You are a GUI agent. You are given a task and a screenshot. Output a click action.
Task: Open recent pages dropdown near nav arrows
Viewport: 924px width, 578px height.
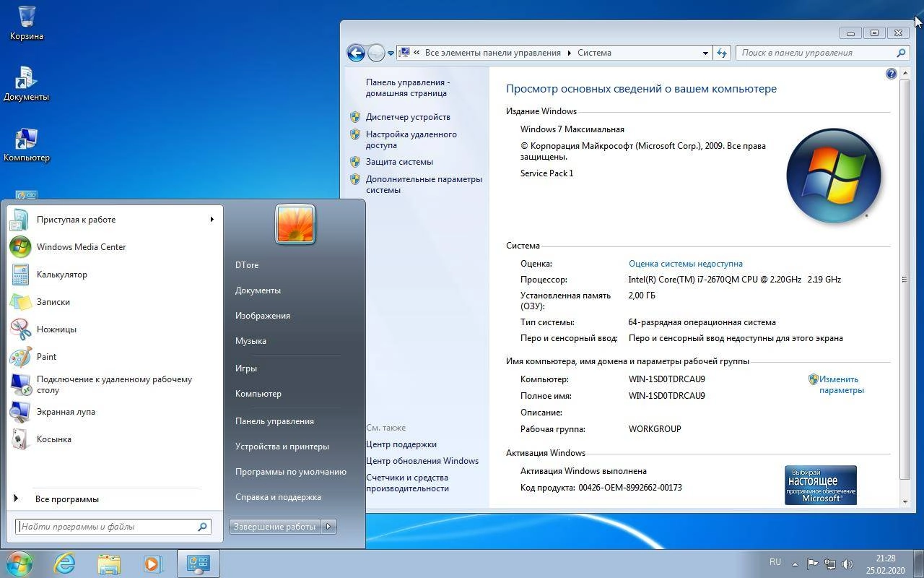point(391,53)
